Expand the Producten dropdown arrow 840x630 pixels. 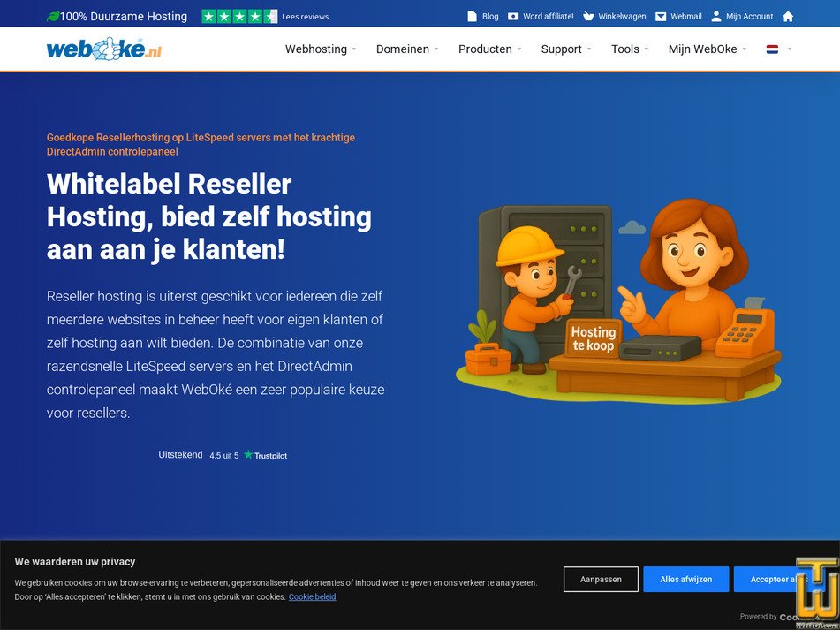[x=518, y=49]
